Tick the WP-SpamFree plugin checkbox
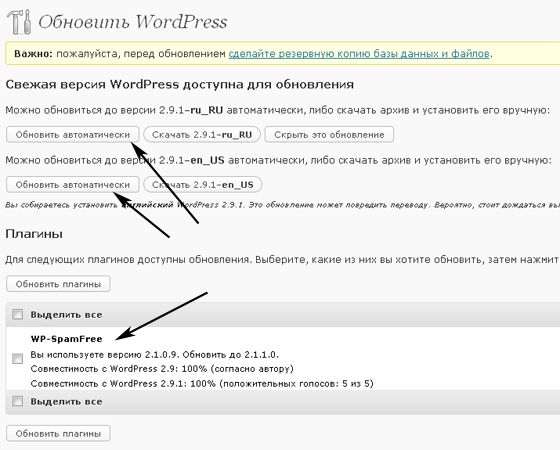This screenshot has height=450, width=560. (18, 359)
